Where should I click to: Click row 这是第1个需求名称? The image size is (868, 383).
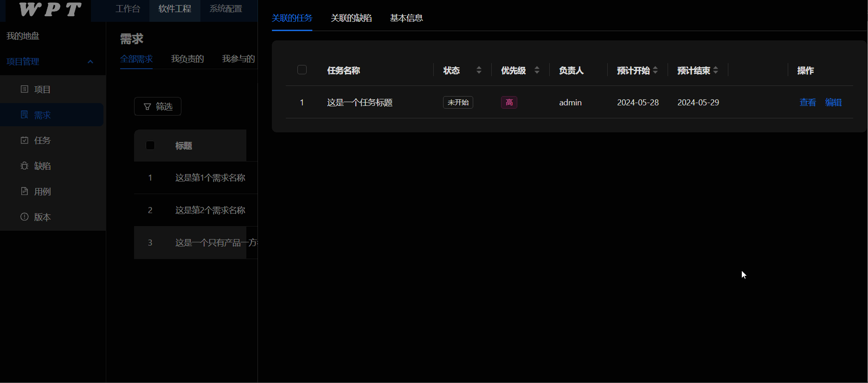[x=210, y=178]
